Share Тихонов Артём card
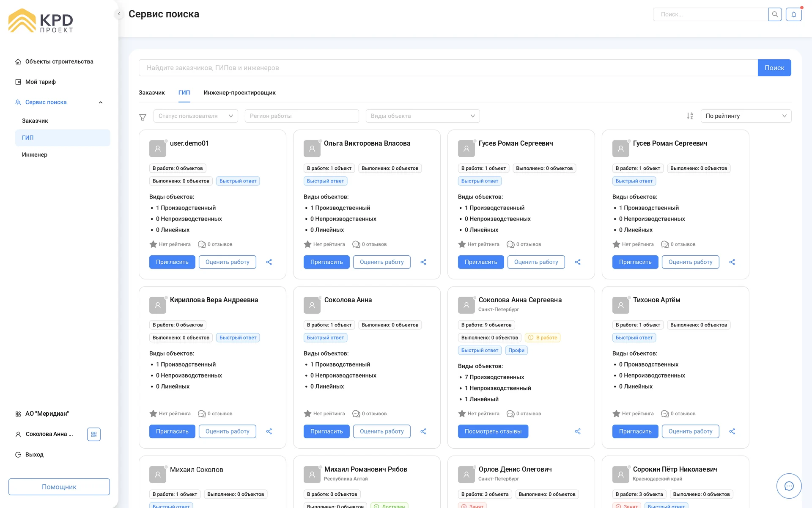This screenshot has width=812, height=508. (x=732, y=431)
